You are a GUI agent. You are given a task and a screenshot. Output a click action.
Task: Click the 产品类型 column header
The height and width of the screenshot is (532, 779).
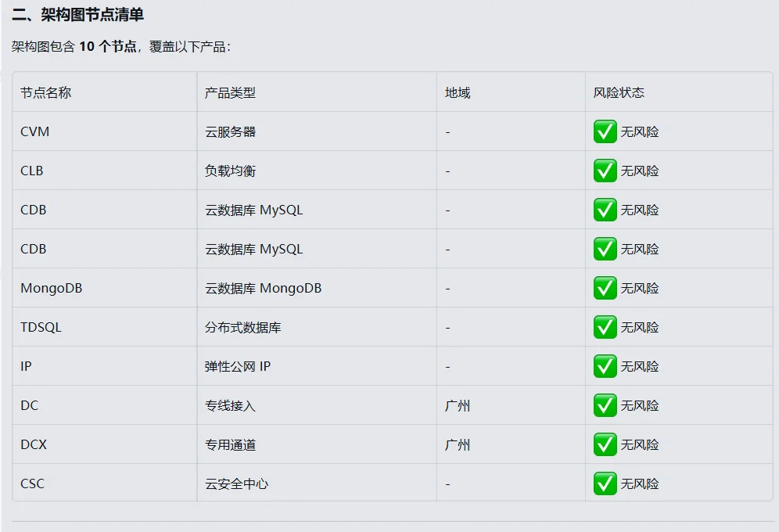click(x=230, y=92)
